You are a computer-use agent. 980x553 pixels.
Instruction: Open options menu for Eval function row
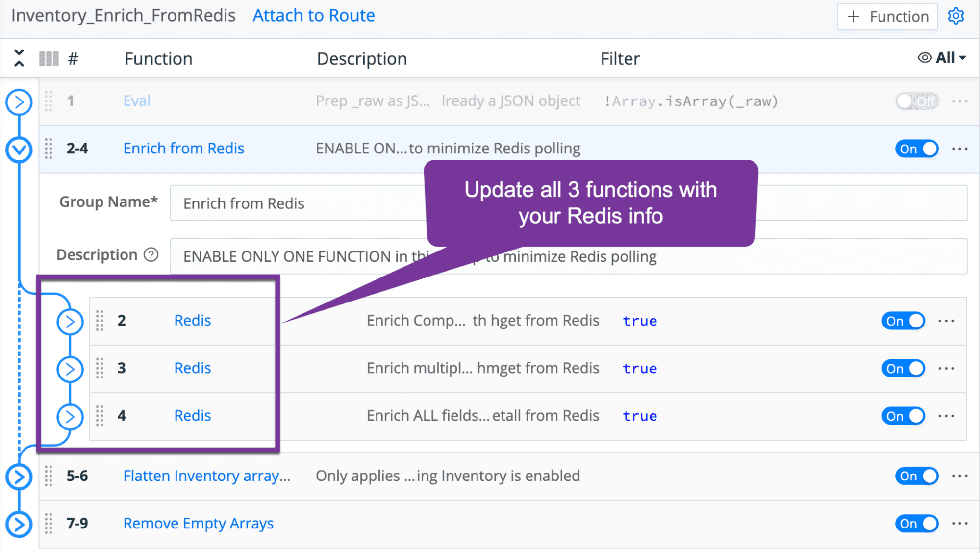click(x=959, y=101)
